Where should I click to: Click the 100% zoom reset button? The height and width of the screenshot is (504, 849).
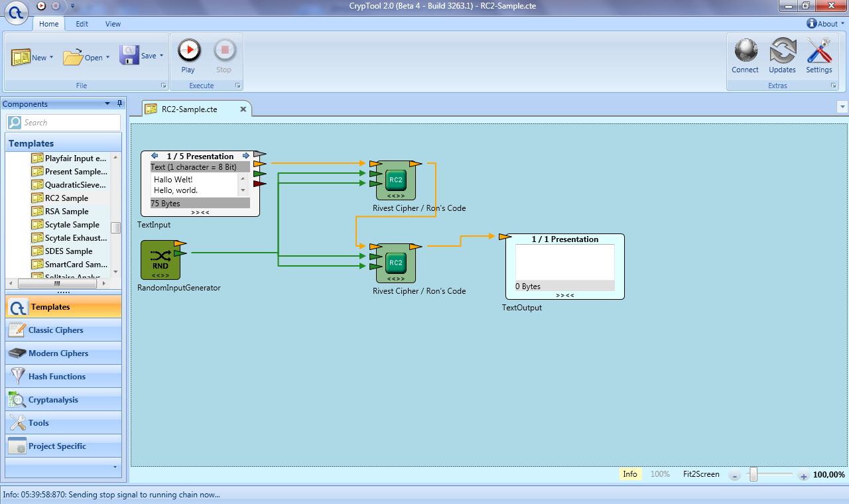[660, 474]
